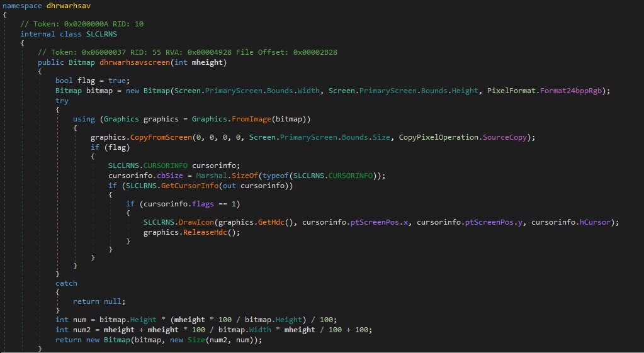
Task: Click the Token 0x0200000A comment line
Action: click(x=82, y=24)
